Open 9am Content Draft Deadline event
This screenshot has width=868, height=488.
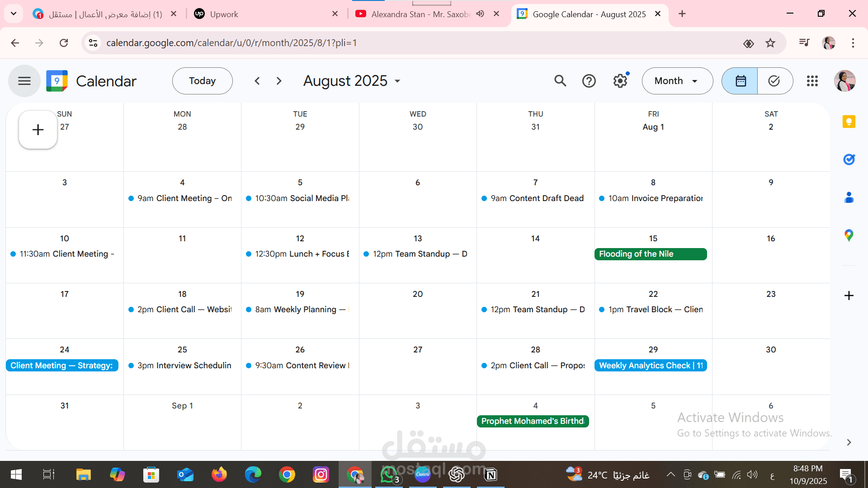coord(533,198)
